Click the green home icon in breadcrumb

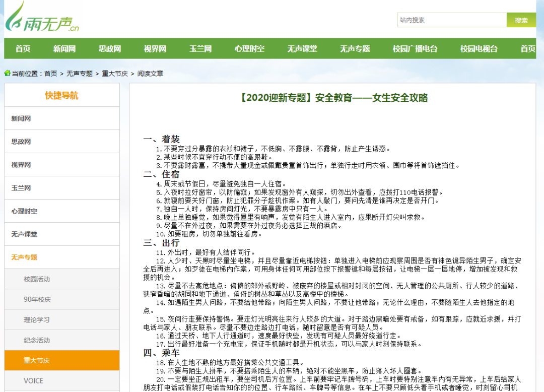[x=8, y=73]
